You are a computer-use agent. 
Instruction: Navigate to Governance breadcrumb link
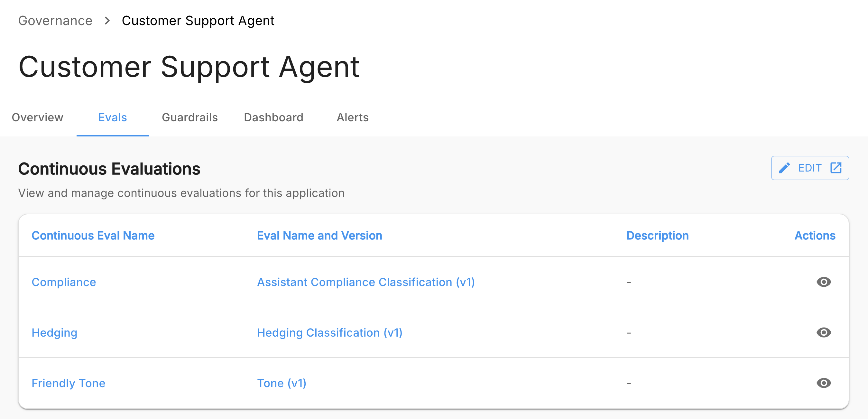(x=55, y=21)
